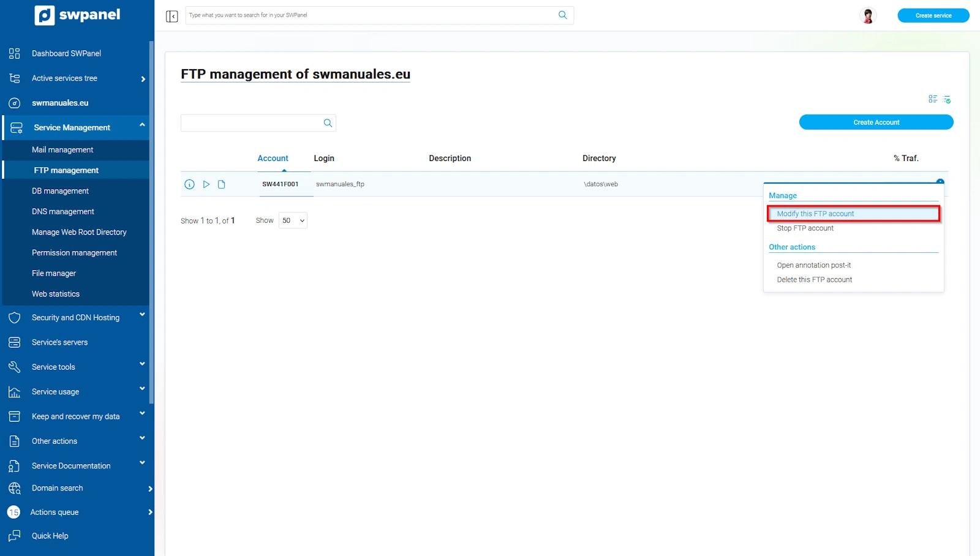Click the Service usage chart icon
The width and height of the screenshot is (980, 556).
(x=15, y=392)
